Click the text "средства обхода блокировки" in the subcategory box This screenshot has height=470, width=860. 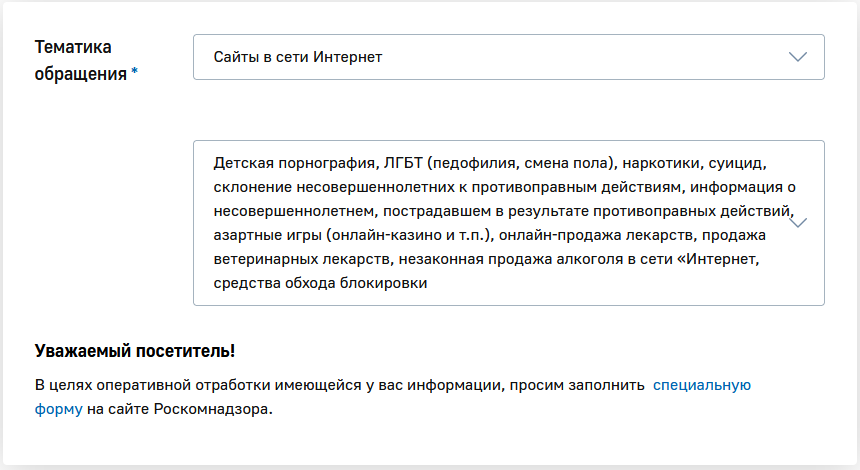(320, 283)
